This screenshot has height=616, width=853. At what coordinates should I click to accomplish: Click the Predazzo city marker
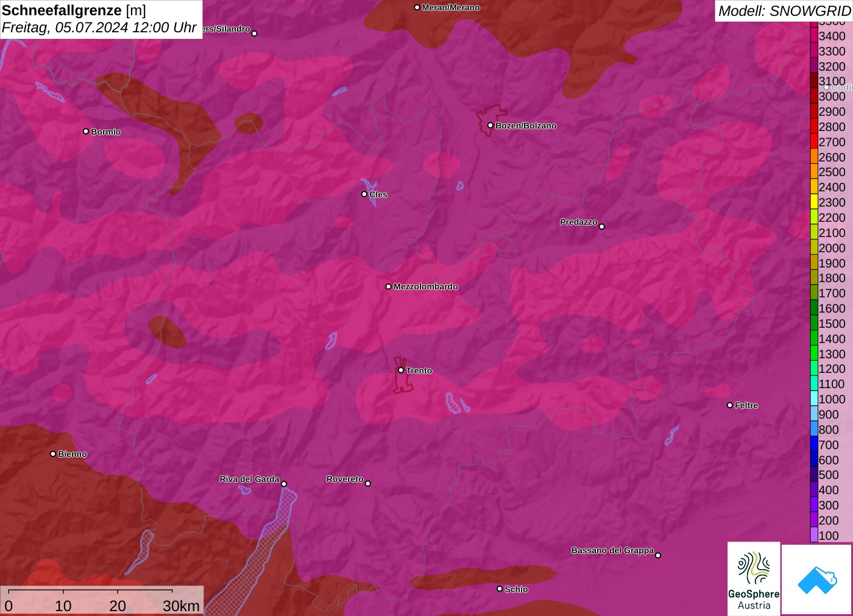[x=601, y=227]
